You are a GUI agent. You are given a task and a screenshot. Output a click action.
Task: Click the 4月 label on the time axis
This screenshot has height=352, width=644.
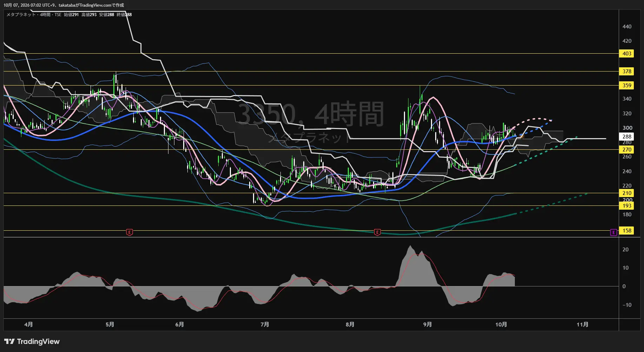pos(28,325)
